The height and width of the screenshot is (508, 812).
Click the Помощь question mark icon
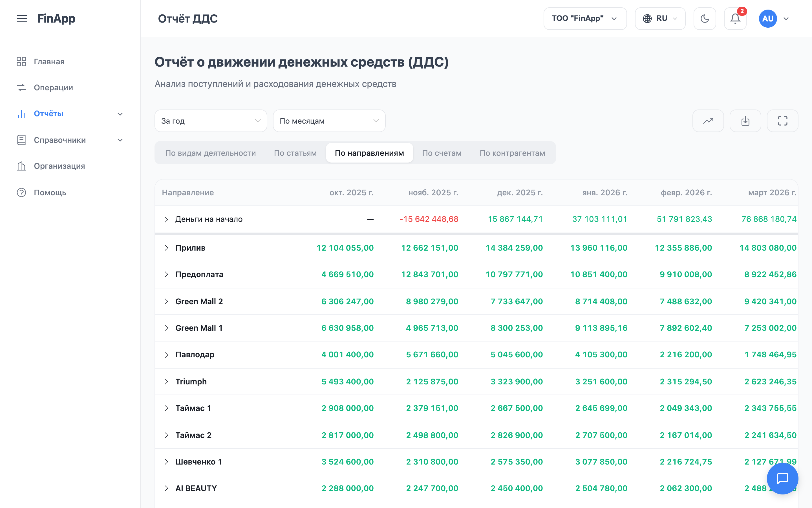(21, 192)
